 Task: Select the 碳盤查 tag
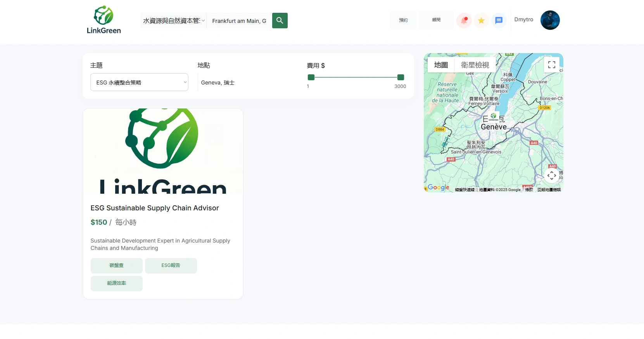(117, 265)
